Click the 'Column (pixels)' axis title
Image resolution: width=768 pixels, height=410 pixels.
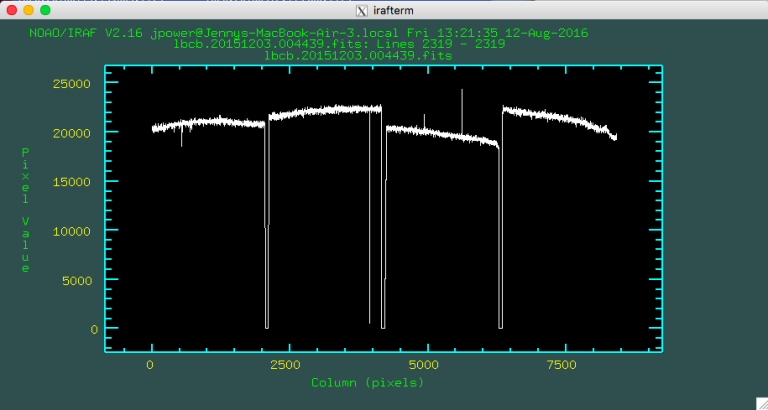[x=367, y=383]
